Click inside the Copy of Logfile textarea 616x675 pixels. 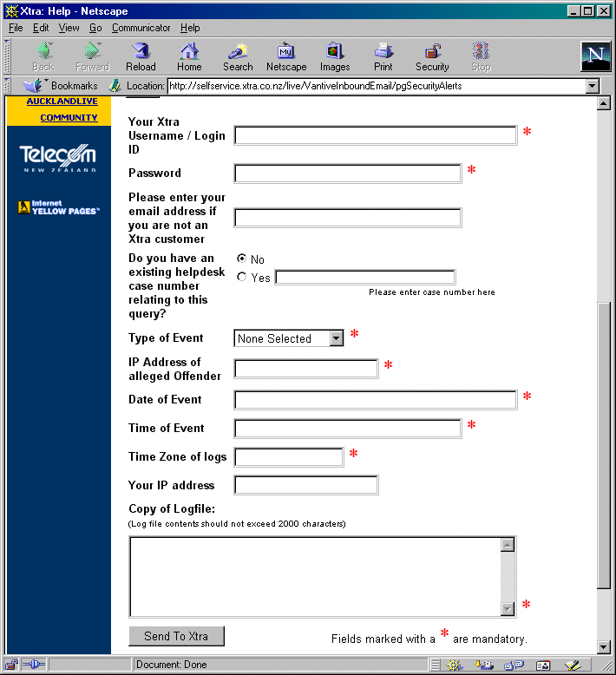pyautogui.click(x=314, y=576)
